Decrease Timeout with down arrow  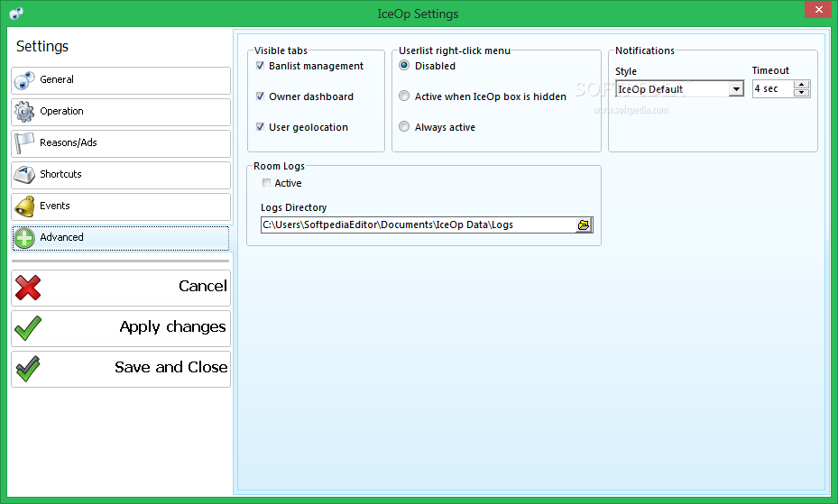tap(801, 93)
